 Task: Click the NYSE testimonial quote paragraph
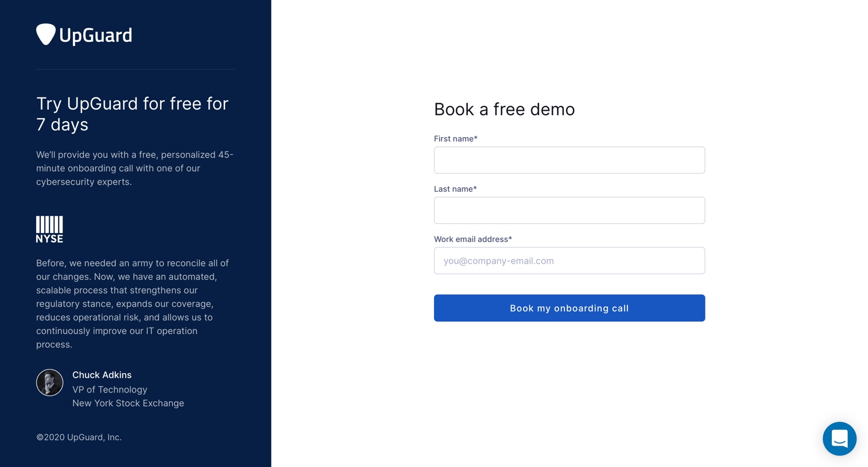[133, 303]
